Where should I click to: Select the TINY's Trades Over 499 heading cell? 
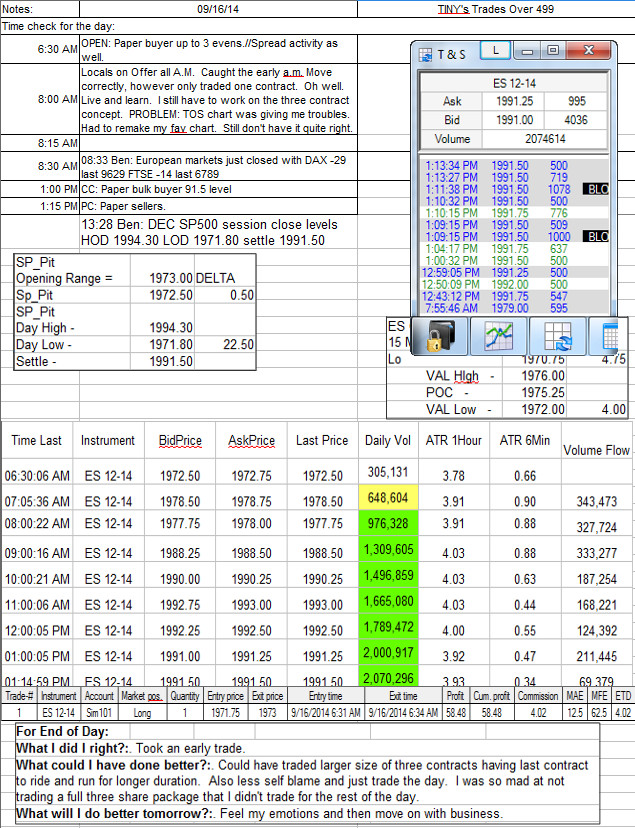496,9
